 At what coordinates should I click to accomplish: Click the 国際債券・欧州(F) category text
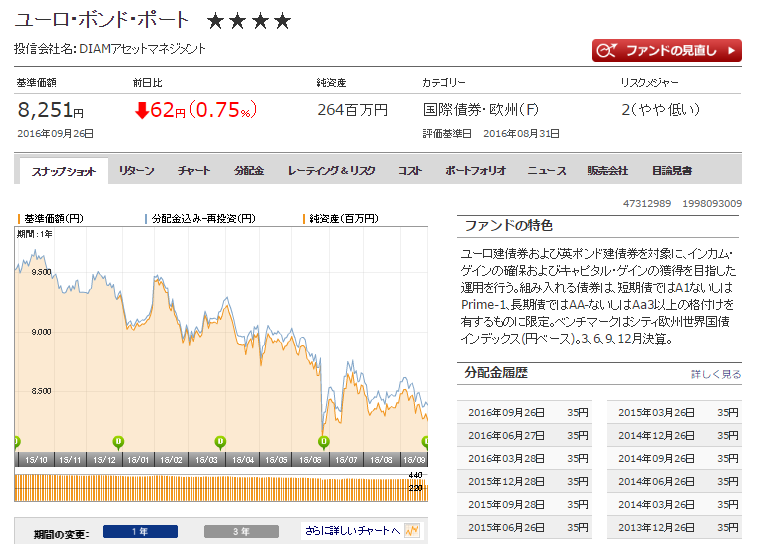(481, 110)
